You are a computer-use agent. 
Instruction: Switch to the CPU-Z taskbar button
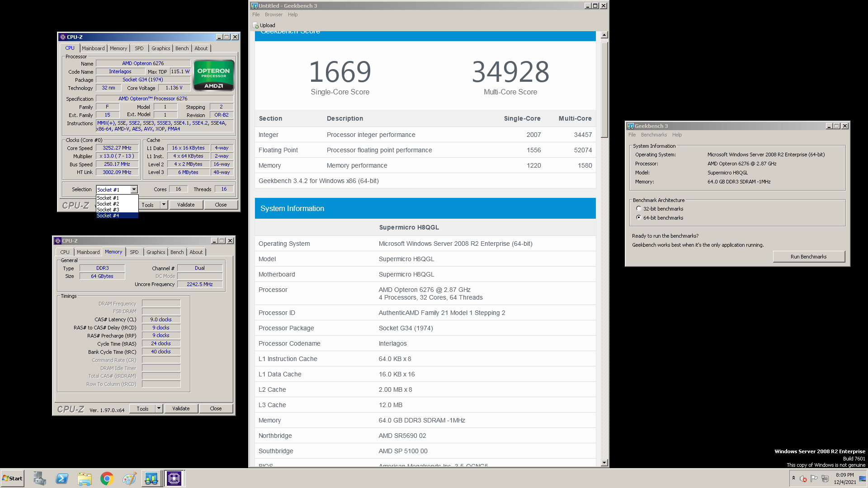pos(174,478)
